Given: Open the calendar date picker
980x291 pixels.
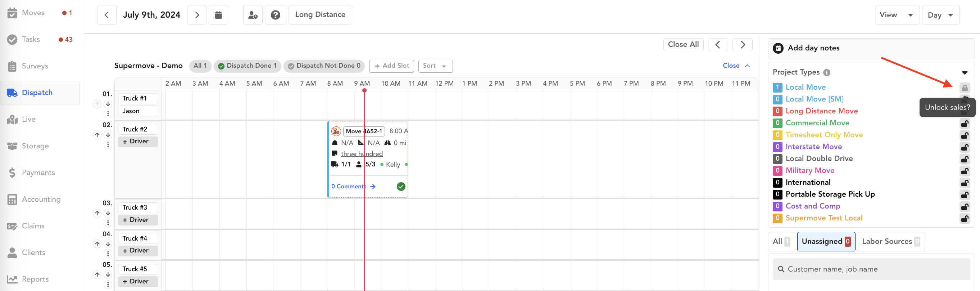Looking at the screenshot, I should (218, 15).
